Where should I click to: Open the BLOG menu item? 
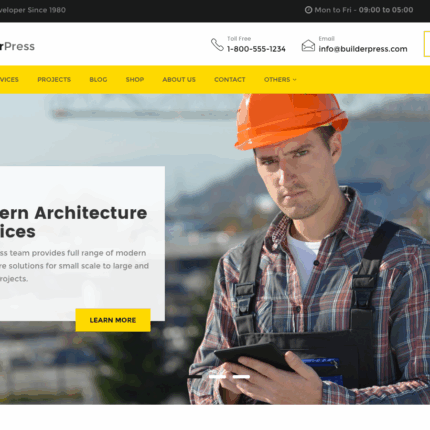pos(98,80)
